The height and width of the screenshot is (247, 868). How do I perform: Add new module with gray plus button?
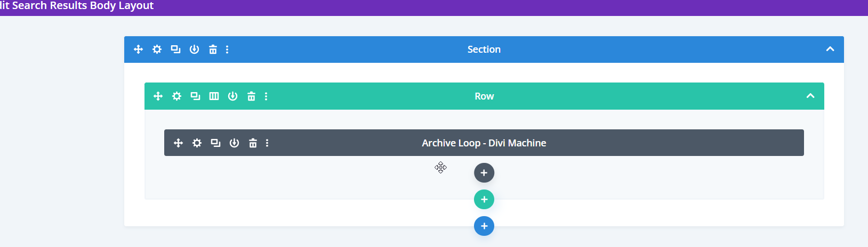484,173
